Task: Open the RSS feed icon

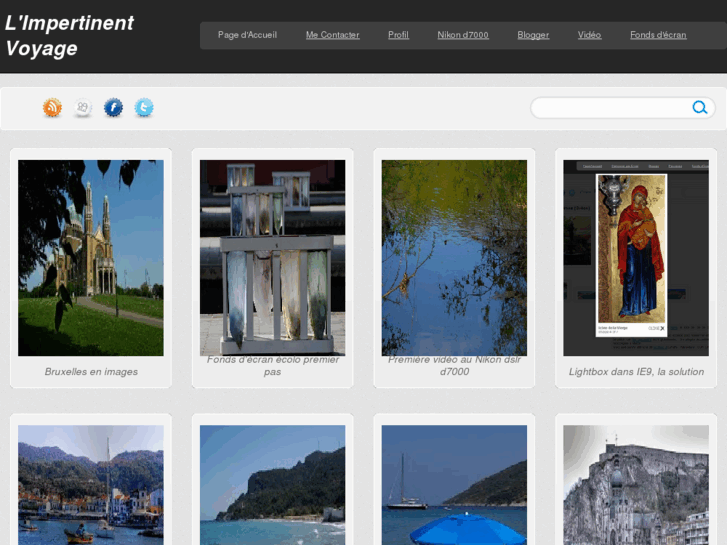Action: coord(52,108)
